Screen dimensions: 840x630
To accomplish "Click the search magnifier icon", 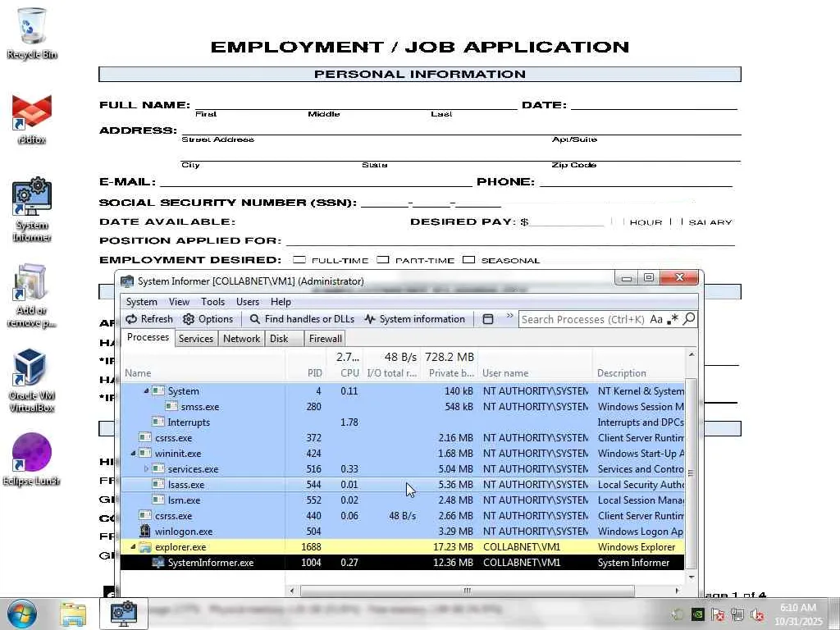I will click(x=689, y=319).
